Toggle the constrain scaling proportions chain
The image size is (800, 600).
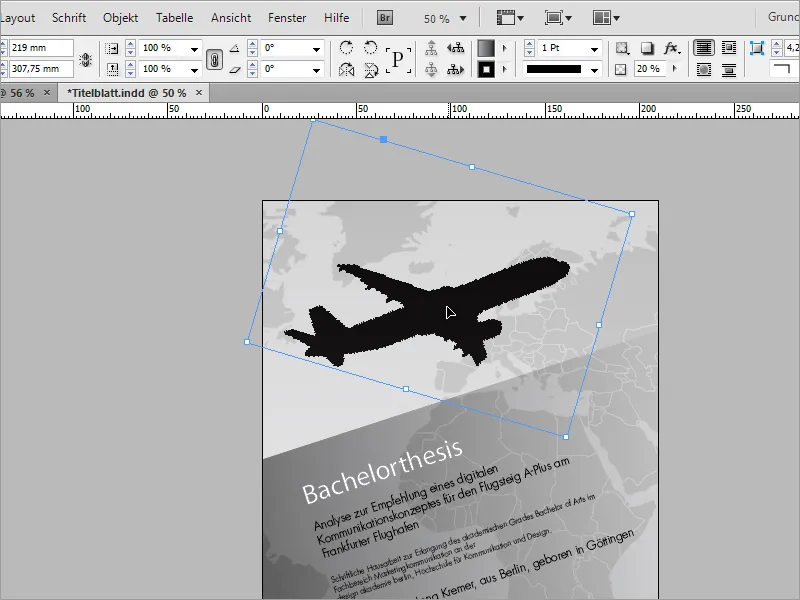click(x=214, y=60)
